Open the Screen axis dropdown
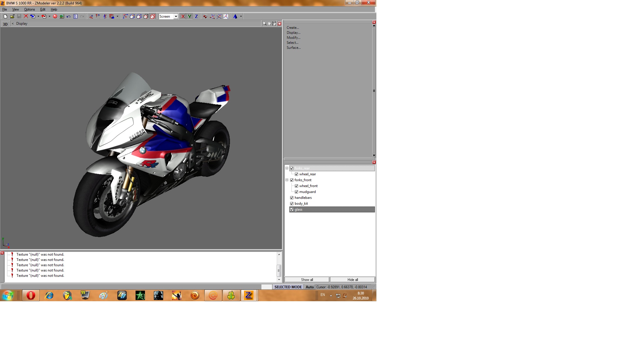The width and height of the screenshot is (644, 363). coord(176,16)
